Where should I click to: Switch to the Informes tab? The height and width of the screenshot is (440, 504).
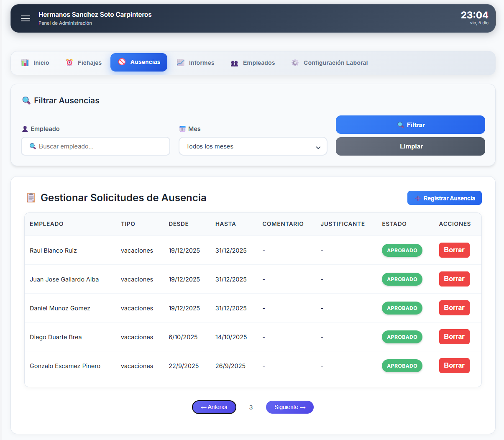tap(195, 63)
